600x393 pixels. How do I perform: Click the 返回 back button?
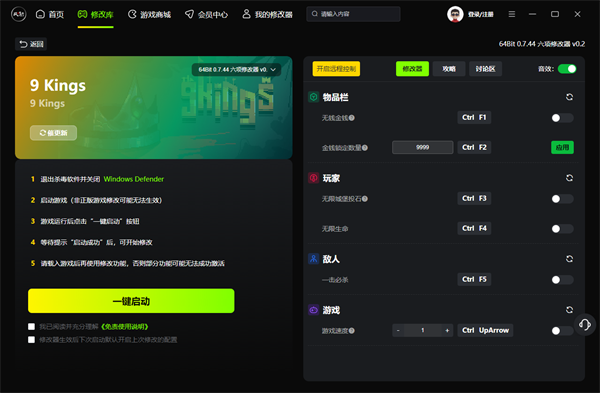pos(31,44)
